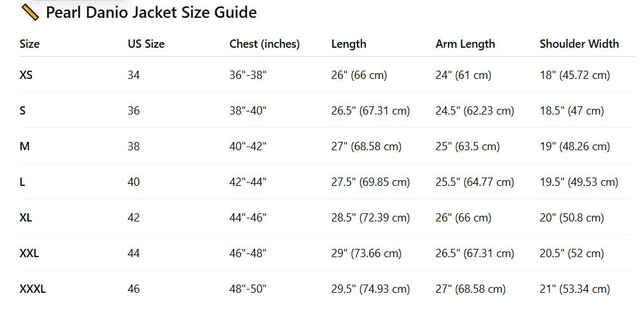This screenshot has height=317, width=644.
Task: Click the ruler icon beside the title
Action: (31, 12)
